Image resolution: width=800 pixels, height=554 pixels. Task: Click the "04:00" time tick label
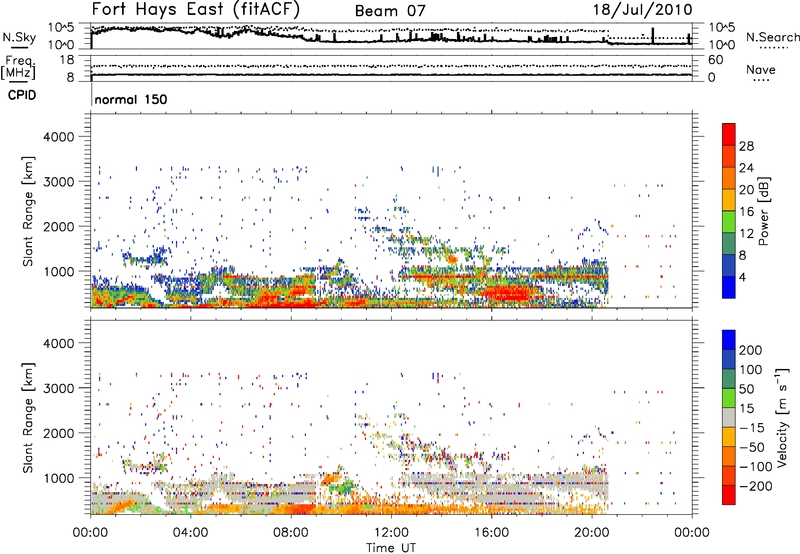190,533
